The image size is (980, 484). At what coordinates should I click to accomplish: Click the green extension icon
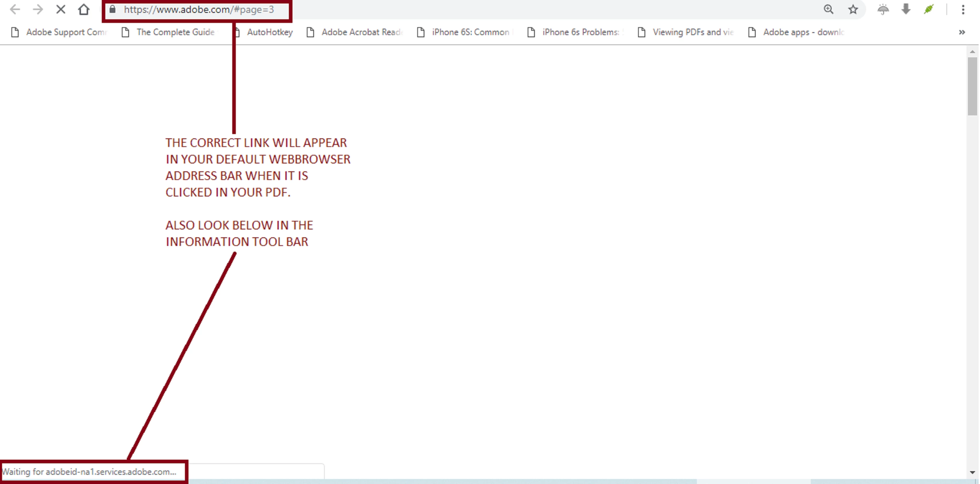coord(929,9)
